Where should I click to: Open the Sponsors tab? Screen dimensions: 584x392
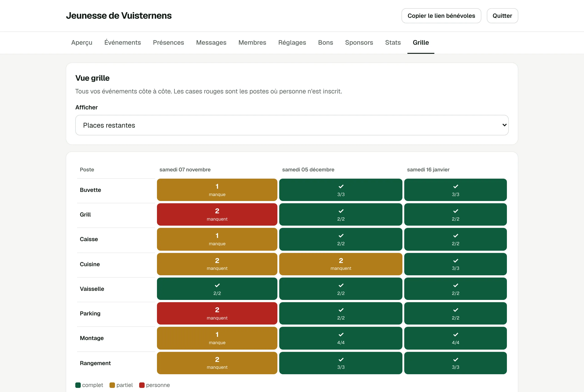359,42
